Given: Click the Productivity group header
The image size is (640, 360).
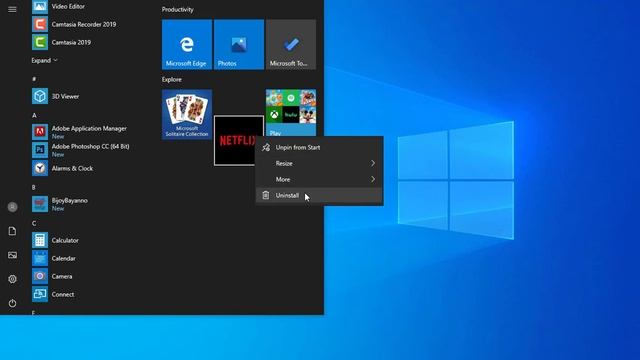Looking at the screenshot, I should (178, 9).
